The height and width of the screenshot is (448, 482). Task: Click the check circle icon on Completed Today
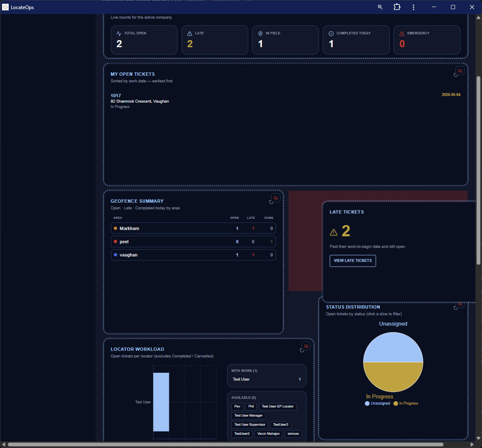tap(331, 34)
